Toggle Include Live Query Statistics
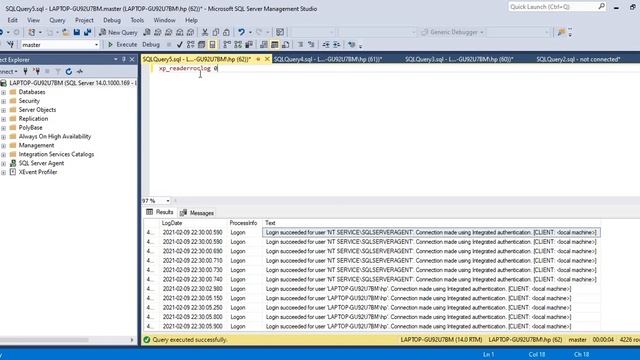The image size is (640, 360). coord(238,44)
